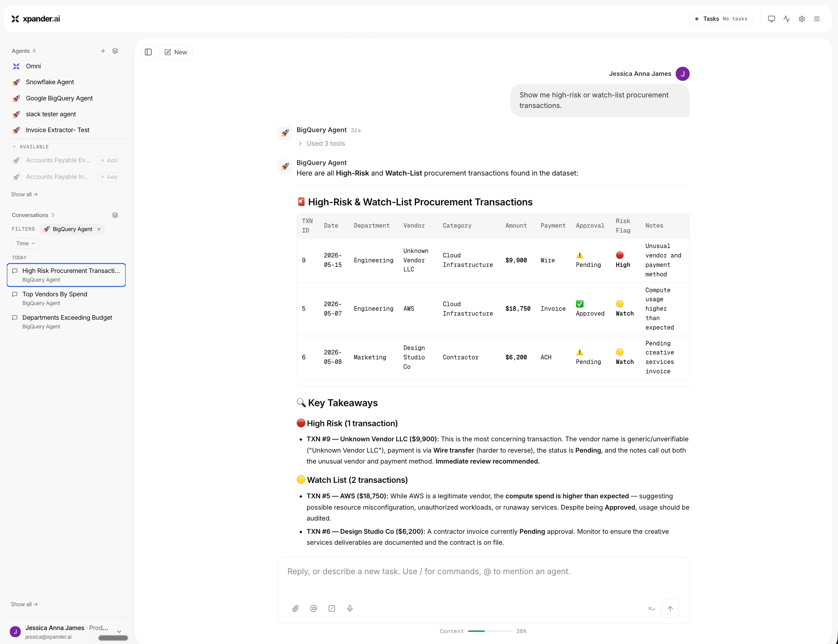Add the Accounts Payable In... agent

pos(109,177)
